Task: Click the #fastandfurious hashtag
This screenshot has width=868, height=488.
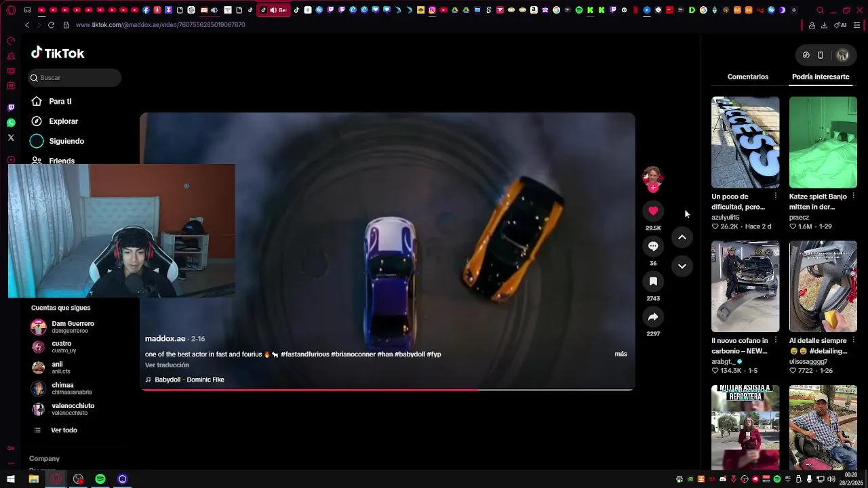Action: click(x=304, y=354)
